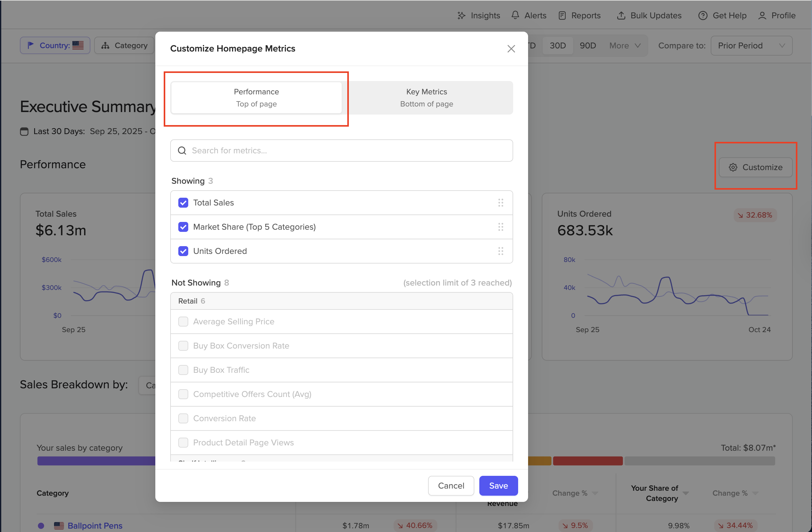Check Buy Box Traffic checkbox
The image size is (812, 532).
[183, 370]
